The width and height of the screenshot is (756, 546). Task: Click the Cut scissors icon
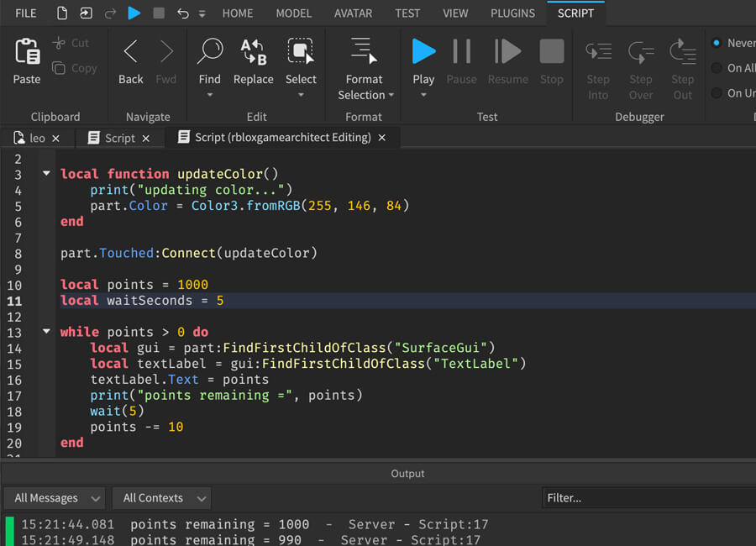click(x=59, y=43)
